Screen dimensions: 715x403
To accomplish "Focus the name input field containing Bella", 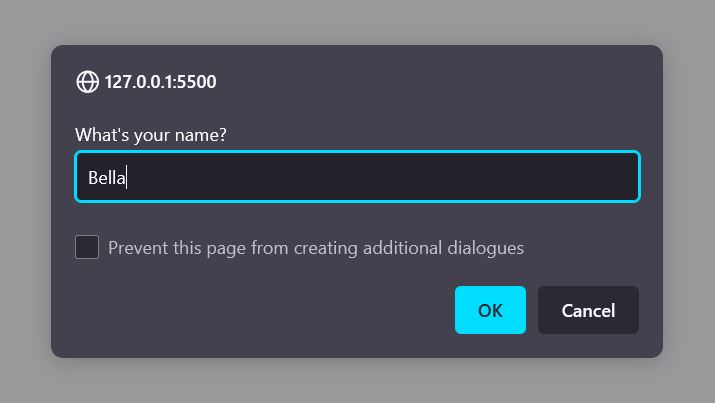I will coord(357,177).
